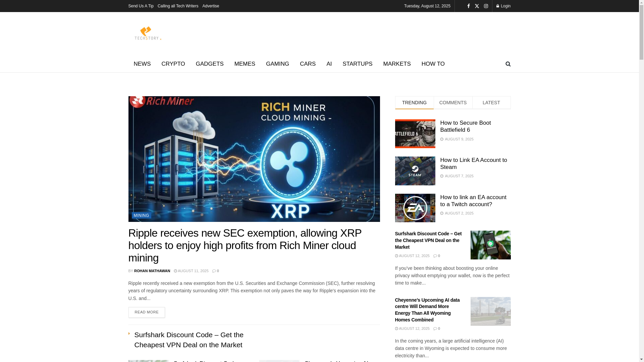Open the Ripple SEC exemption headline

coord(245,245)
